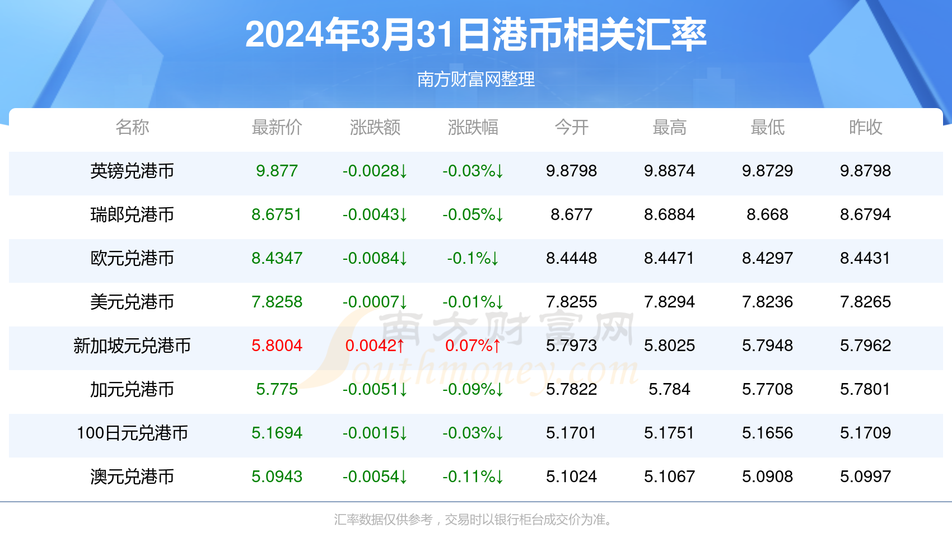Click change percent -0.09%↓

pos(473,389)
